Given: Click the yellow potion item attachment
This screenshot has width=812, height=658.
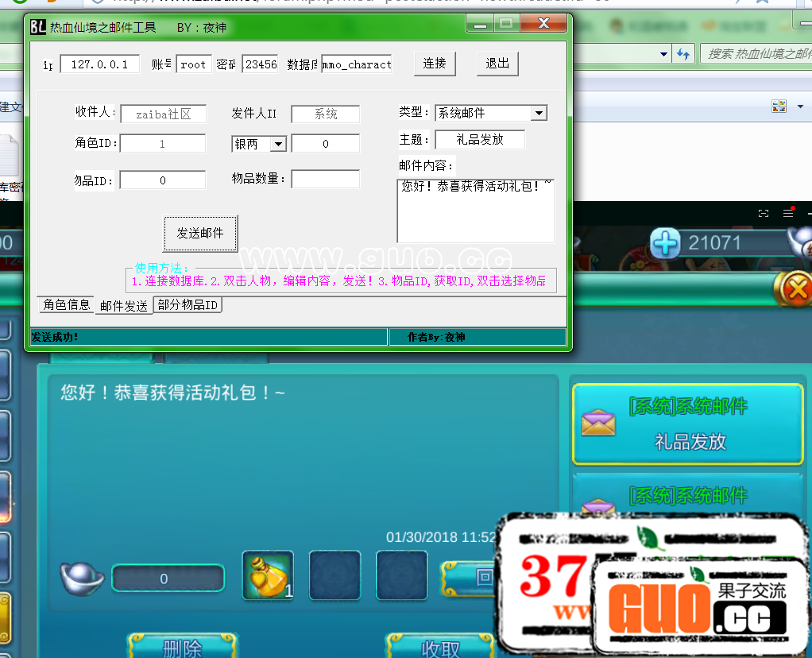Looking at the screenshot, I should point(268,576).
